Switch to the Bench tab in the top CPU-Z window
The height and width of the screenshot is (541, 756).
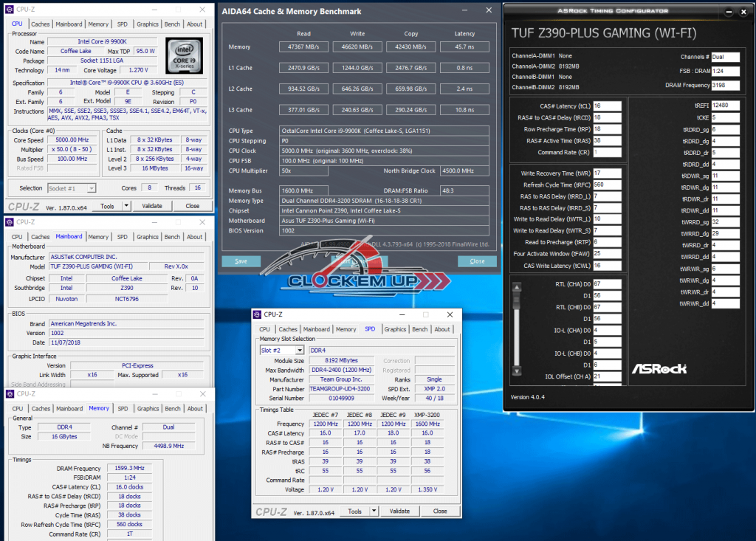[x=173, y=24]
